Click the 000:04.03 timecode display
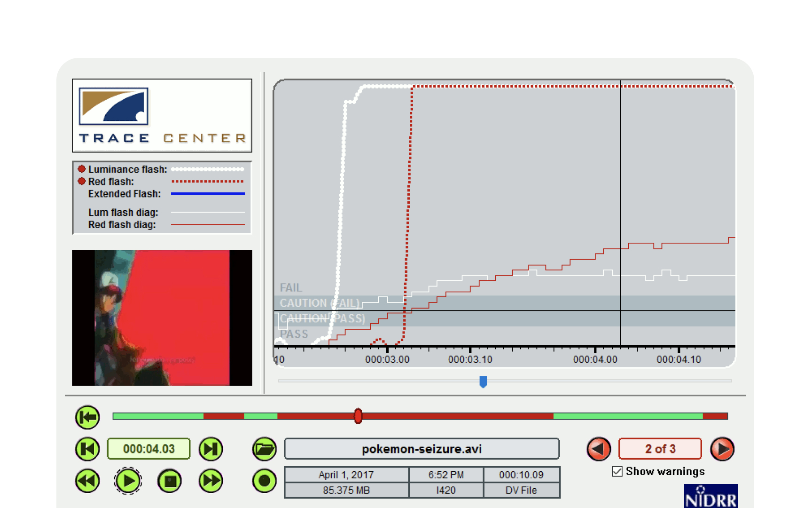Screen dimensions: 812x508 click(x=148, y=449)
